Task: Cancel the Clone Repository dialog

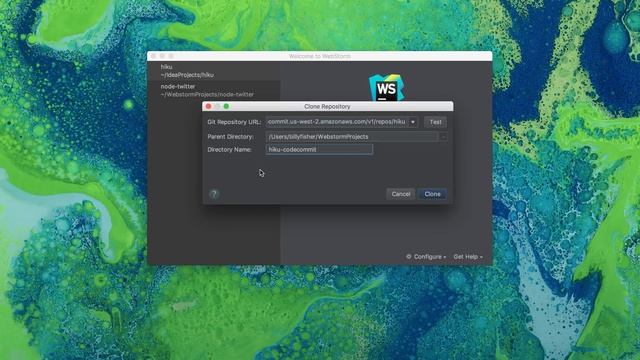Action: click(x=400, y=194)
